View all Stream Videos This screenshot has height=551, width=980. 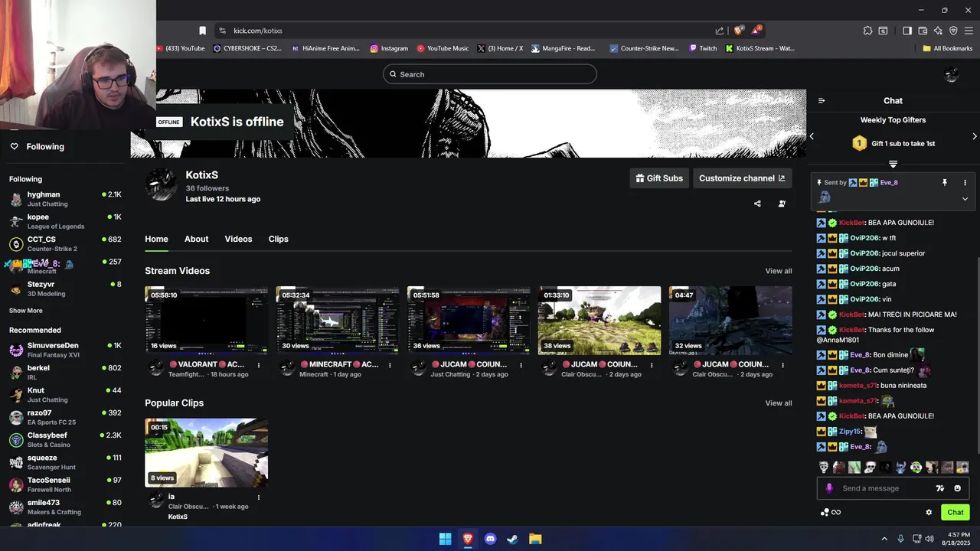(779, 271)
